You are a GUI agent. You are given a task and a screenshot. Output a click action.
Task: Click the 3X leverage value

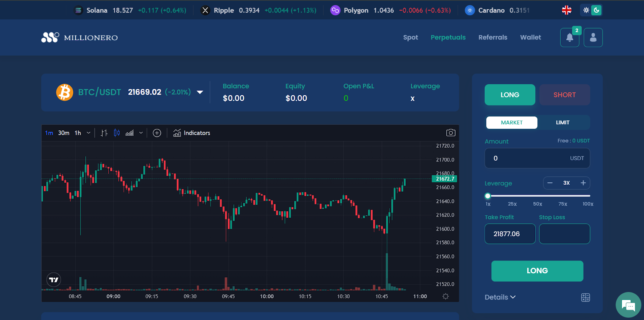click(x=567, y=183)
